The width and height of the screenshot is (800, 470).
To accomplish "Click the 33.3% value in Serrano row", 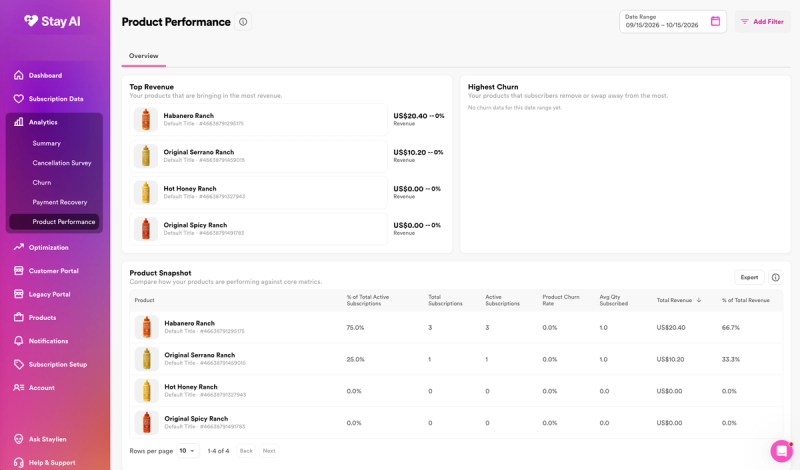I will tap(731, 359).
